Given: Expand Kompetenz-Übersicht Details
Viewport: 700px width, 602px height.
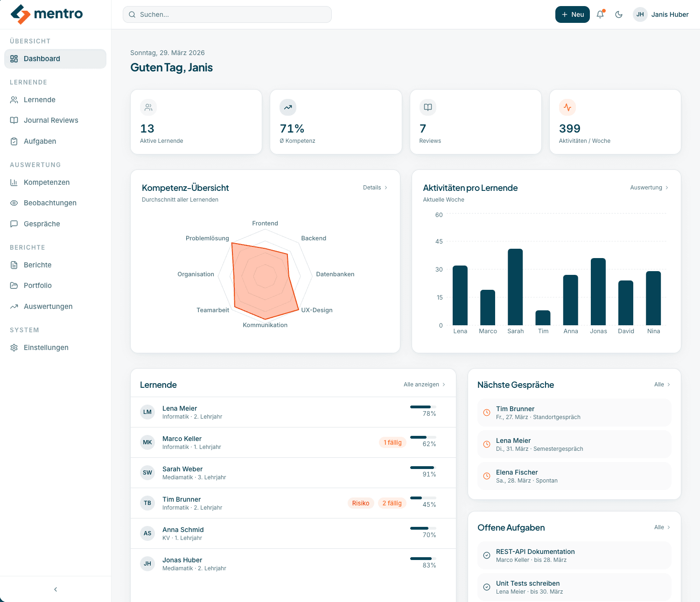Looking at the screenshot, I should tap(375, 187).
